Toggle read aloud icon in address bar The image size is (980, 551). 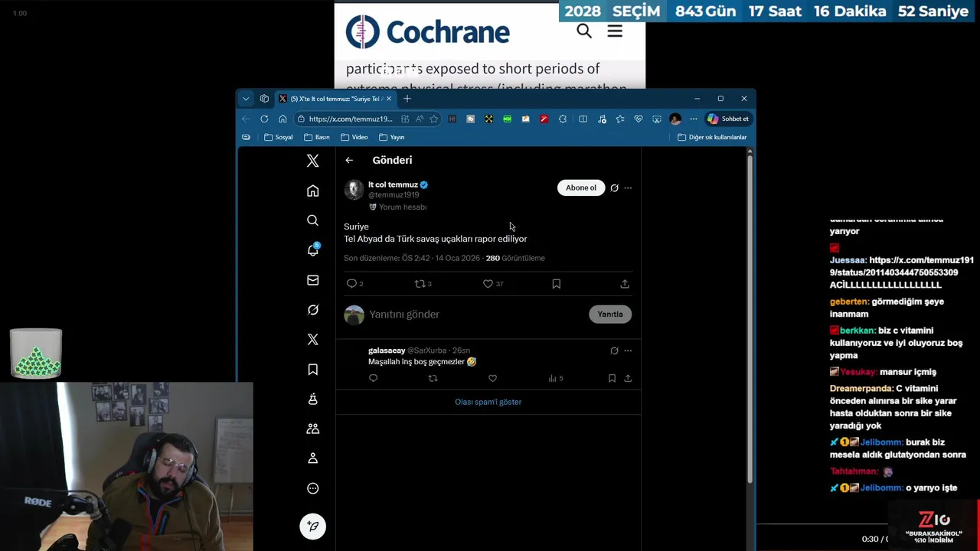[420, 119]
